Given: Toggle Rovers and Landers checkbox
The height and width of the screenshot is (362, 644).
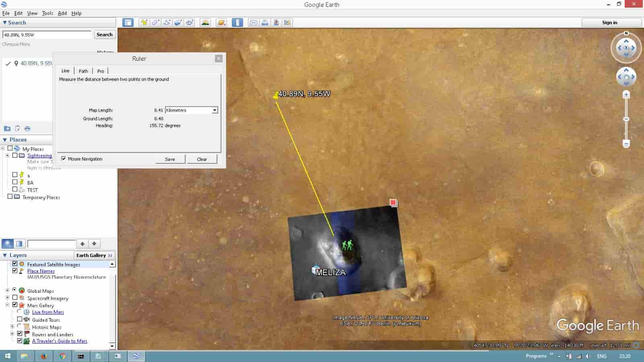Looking at the screenshot, I should click(20, 334).
